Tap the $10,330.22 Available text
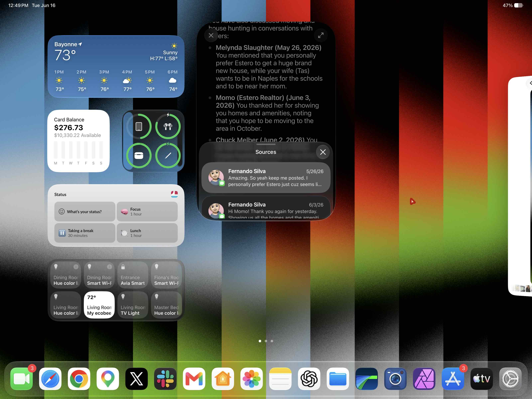Image resolution: width=532 pixels, height=399 pixels. (77, 135)
